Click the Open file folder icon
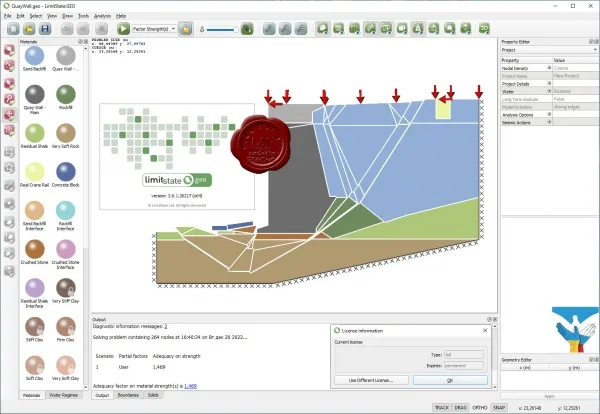The width and height of the screenshot is (600, 414). [29, 29]
